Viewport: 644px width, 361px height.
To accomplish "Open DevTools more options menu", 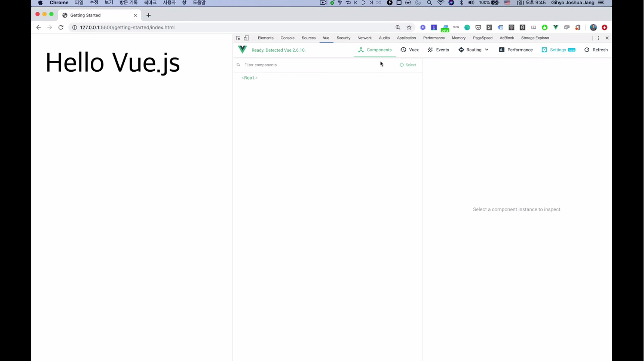I will pyautogui.click(x=598, y=38).
